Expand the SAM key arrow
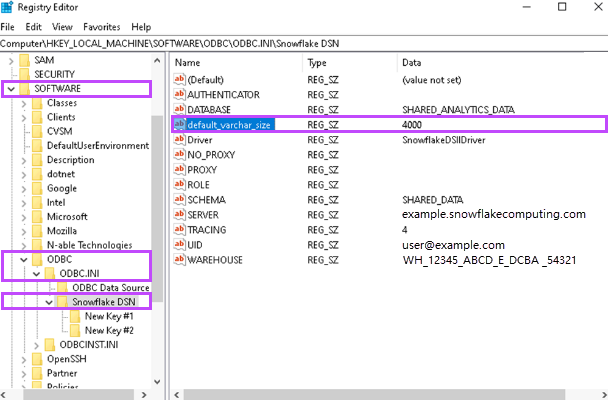The height and width of the screenshot is (400, 608). coord(11,60)
